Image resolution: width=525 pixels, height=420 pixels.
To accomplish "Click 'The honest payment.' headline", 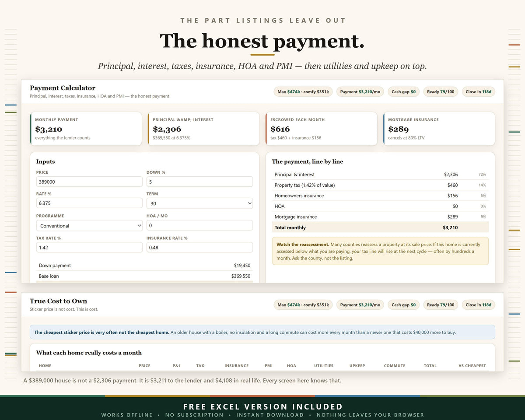I will [x=262, y=41].
